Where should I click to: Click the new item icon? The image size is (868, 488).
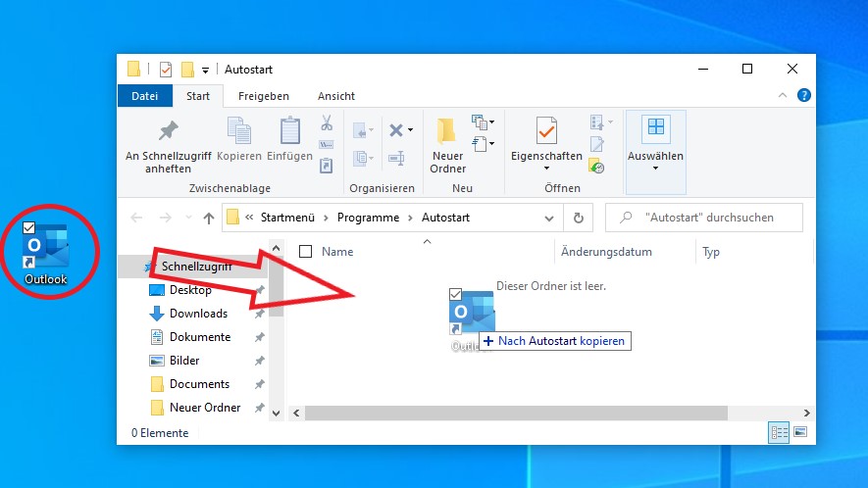coord(479,122)
